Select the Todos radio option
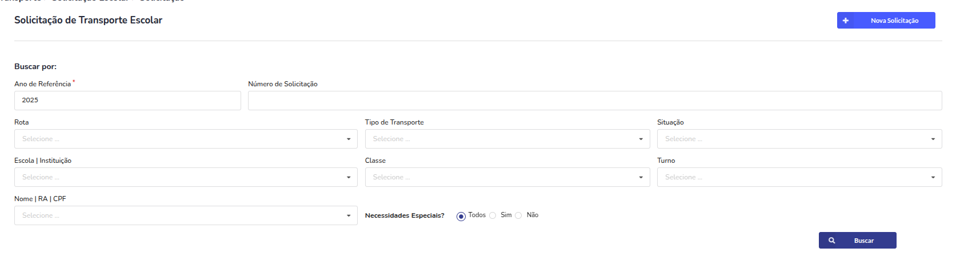Viewport: 980px width, 260px height. 461,216
